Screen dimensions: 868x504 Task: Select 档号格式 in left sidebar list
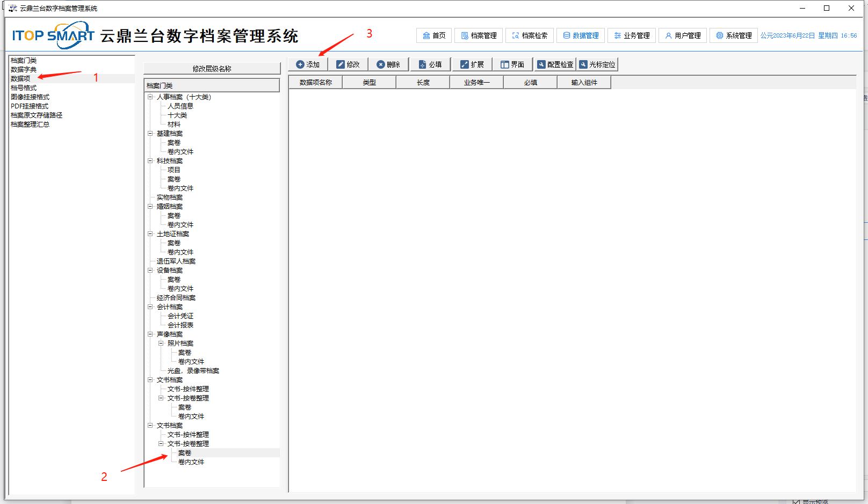24,88
